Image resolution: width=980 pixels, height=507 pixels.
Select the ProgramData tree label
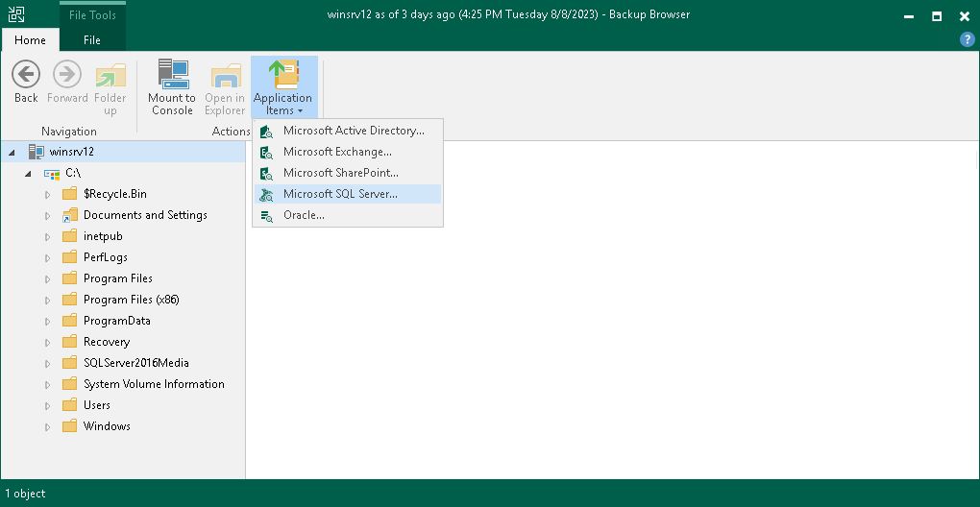point(117,321)
